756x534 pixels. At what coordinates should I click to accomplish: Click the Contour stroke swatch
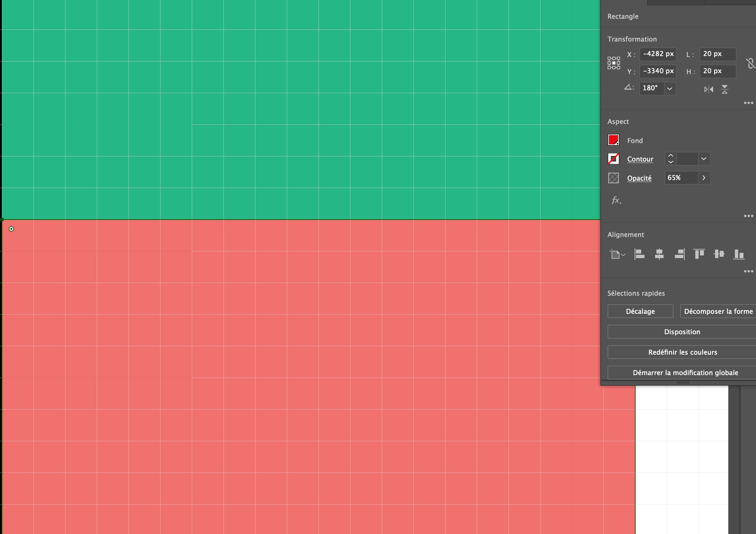(614, 159)
